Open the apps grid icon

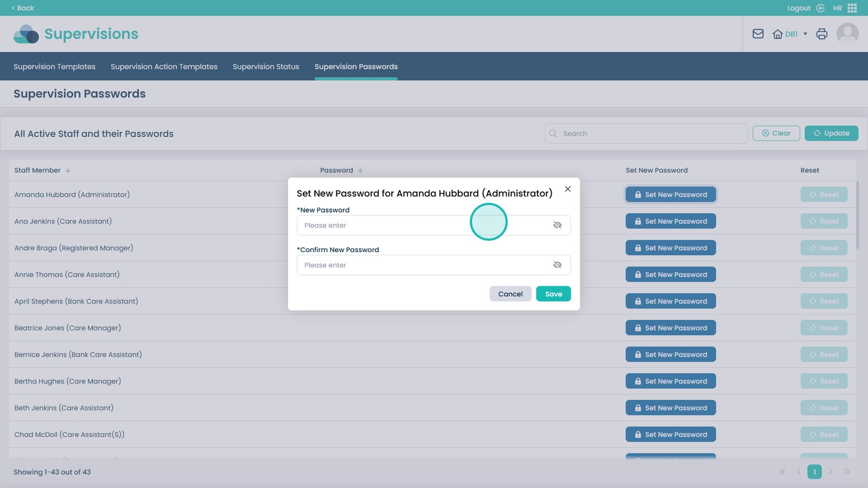(x=852, y=8)
